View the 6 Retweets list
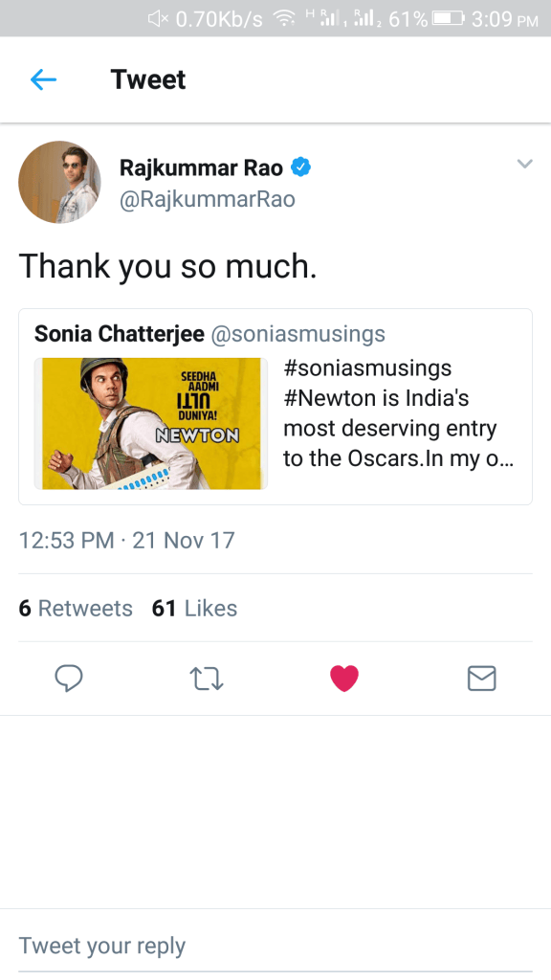 coord(76,608)
